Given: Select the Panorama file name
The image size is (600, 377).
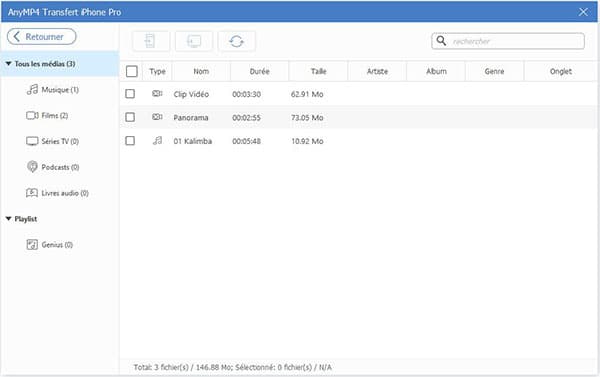Looking at the screenshot, I should point(191,118).
